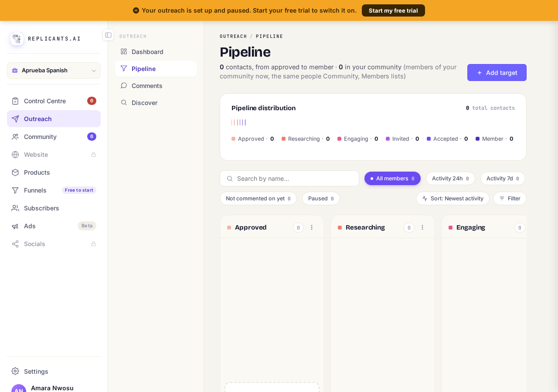
Task: Toggle the Not commented on yet filter
Action: [x=258, y=199]
